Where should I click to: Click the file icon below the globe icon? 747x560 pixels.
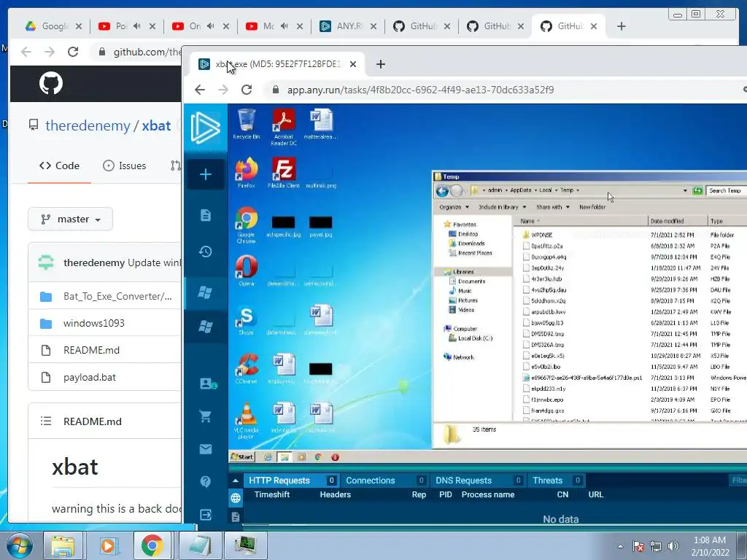[236, 517]
